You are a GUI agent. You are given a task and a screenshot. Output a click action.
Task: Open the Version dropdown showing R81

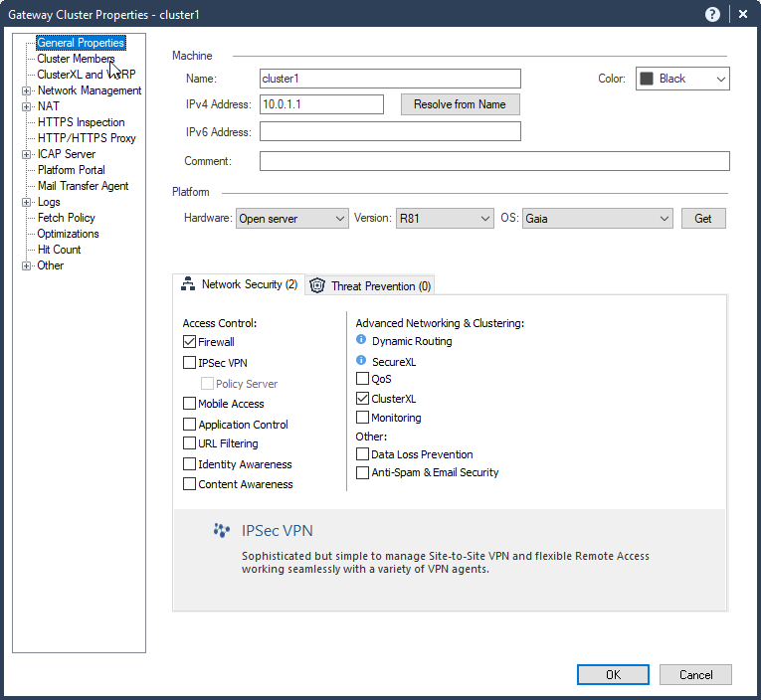pos(445,219)
